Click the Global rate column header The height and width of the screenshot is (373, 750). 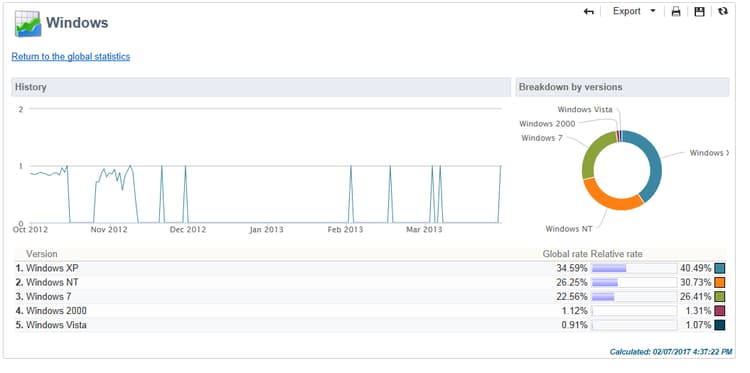pos(565,254)
